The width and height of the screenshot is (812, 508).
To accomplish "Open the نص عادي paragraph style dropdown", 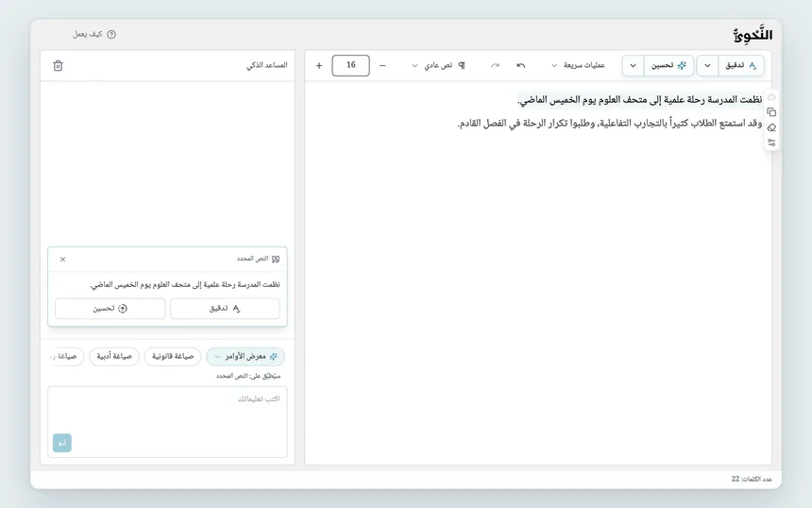I will click(x=438, y=65).
